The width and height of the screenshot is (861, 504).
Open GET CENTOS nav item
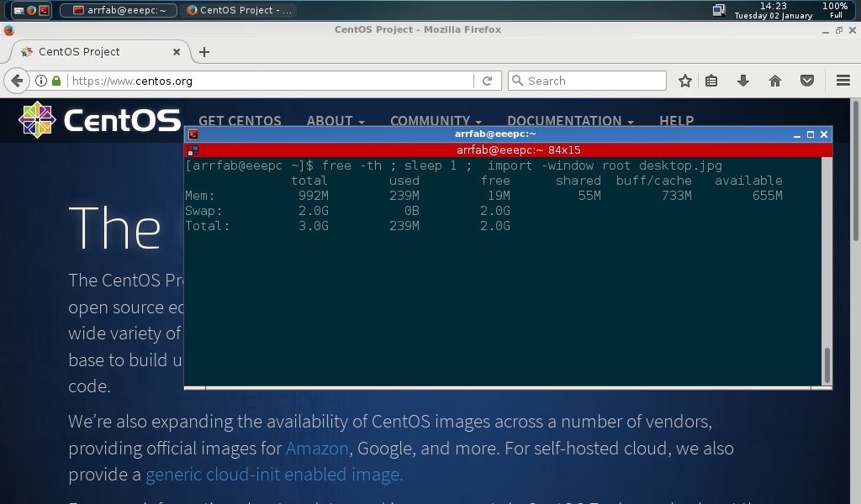pyautogui.click(x=240, y=121)
